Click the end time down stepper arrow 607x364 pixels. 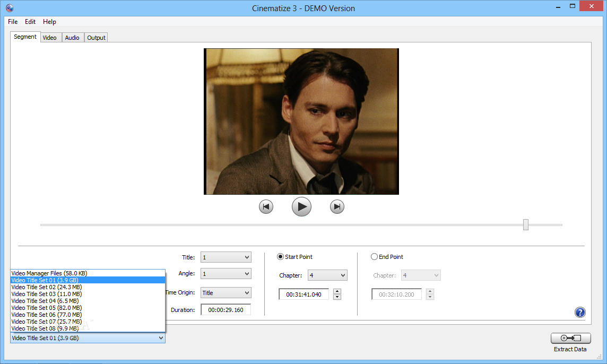[x=430, y=297]
